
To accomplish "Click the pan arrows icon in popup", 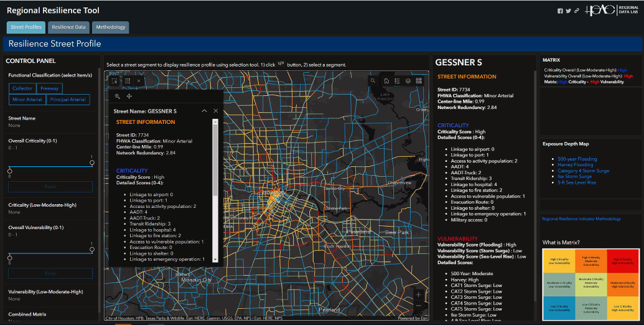I will pos(129,96).
